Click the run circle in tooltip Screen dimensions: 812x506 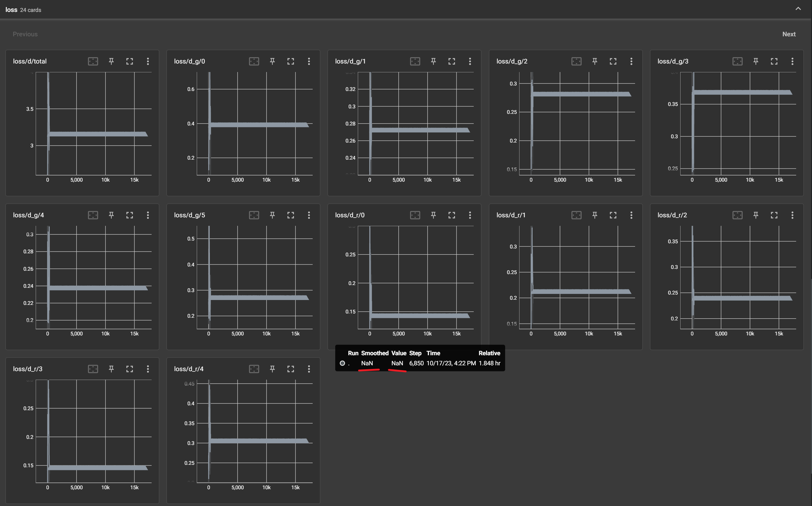(x=342, y=363)
